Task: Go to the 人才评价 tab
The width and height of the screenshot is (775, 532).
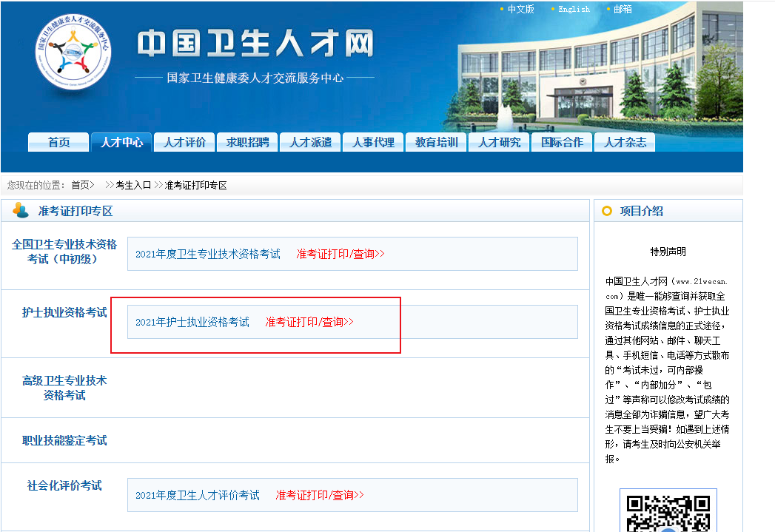Action: pyautogui.click(x=184, y=142)
